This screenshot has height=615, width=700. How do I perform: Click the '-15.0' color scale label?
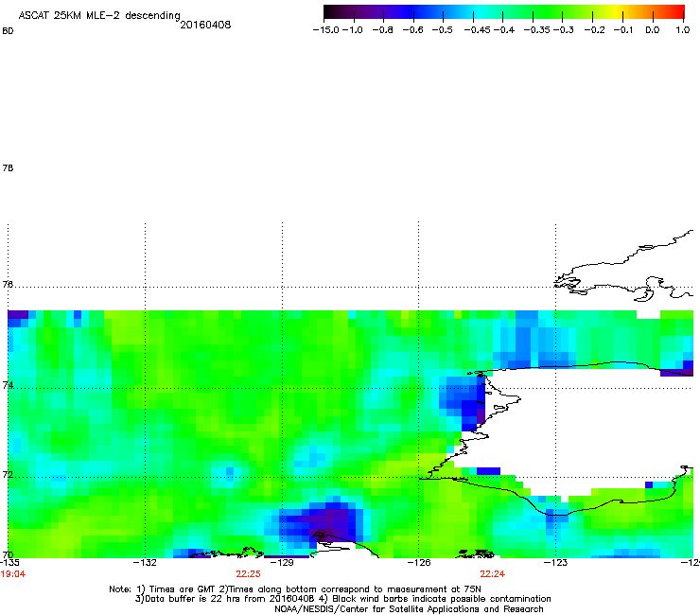point(326,30)
